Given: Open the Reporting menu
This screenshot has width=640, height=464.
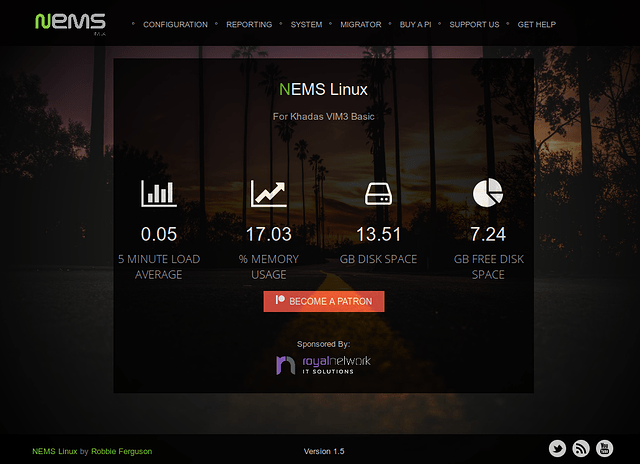Looking at the screenshot, I should (x=249, y=24).
